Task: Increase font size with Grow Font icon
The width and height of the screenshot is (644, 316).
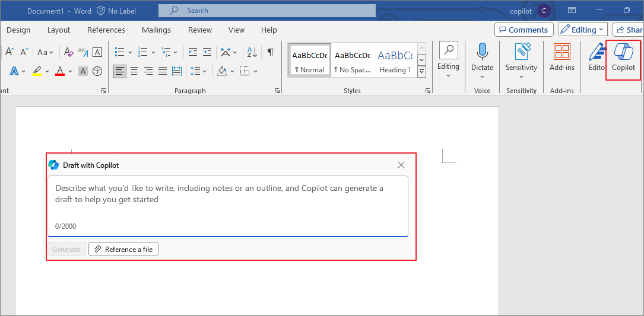Action: pyautogui.click(x=10, y=52)
